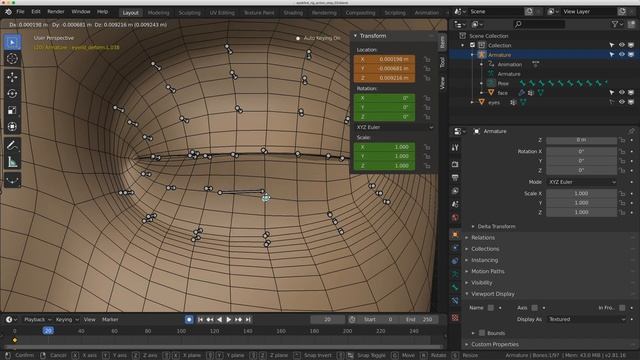Viewport: 640px width, 360px height.
Task: Expand the Custom Properties panel
Action: [495, 344]
